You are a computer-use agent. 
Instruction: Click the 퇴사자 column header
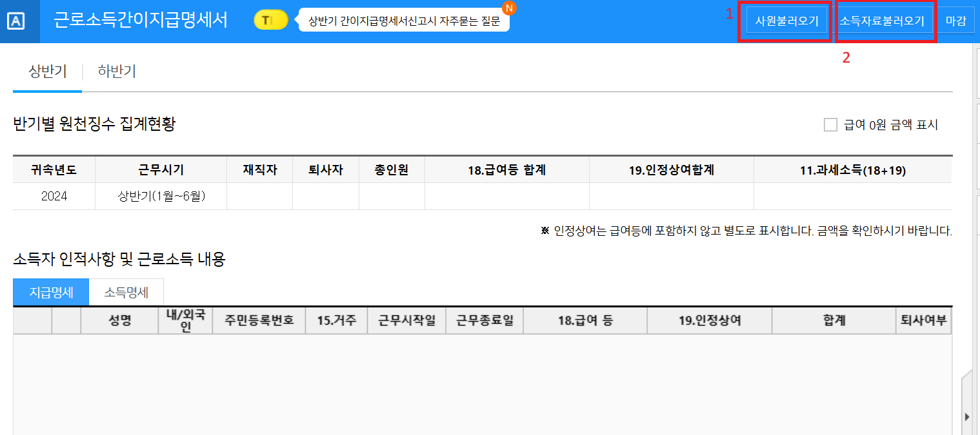pos(326,170)
